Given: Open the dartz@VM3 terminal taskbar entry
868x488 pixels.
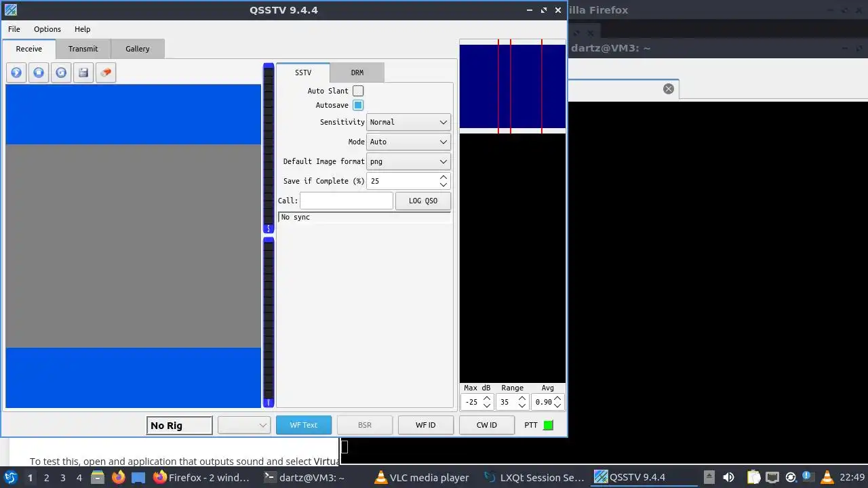Looking at the screenshot, I should click(x=314, y=477).
